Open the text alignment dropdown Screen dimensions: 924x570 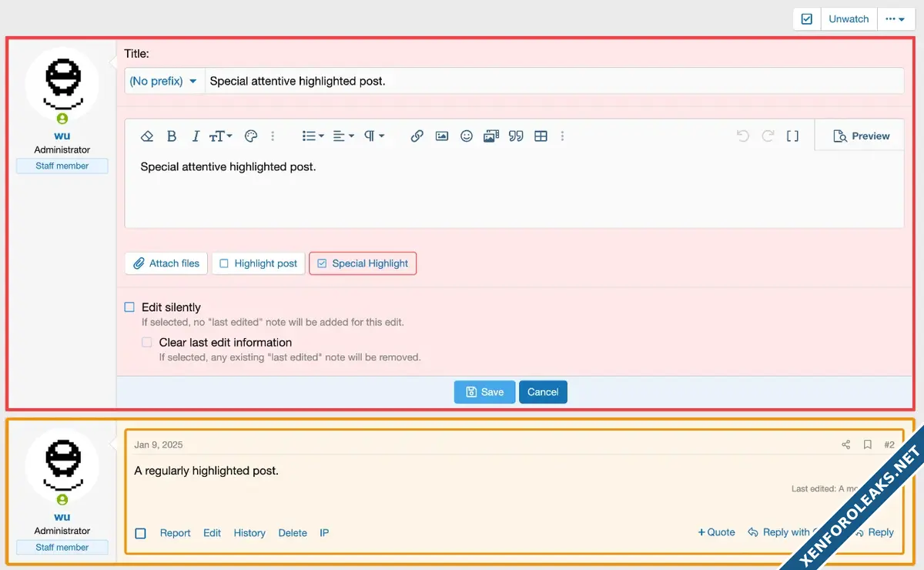pyautogui.click(x=343, y=136)
